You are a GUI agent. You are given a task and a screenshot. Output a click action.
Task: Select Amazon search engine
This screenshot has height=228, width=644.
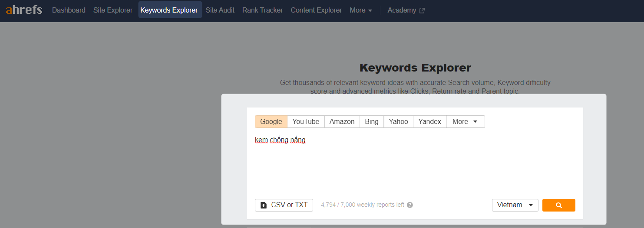click(x=342, y=122)
